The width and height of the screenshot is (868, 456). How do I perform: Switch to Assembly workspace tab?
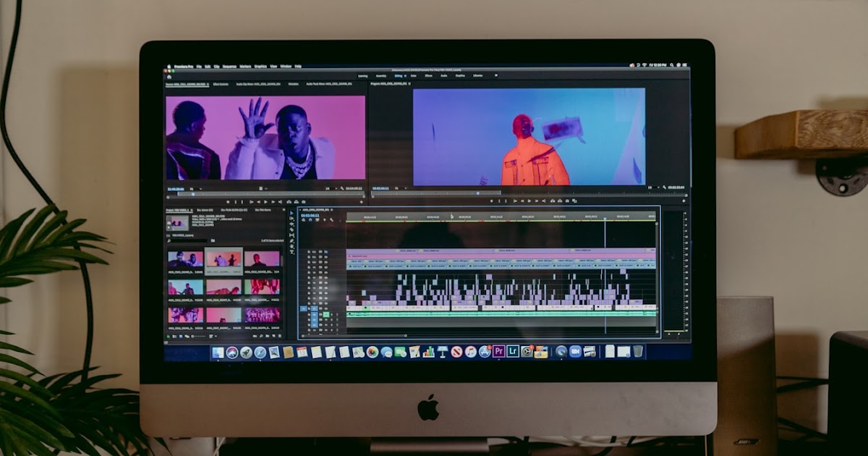click(x=381, y=76)
